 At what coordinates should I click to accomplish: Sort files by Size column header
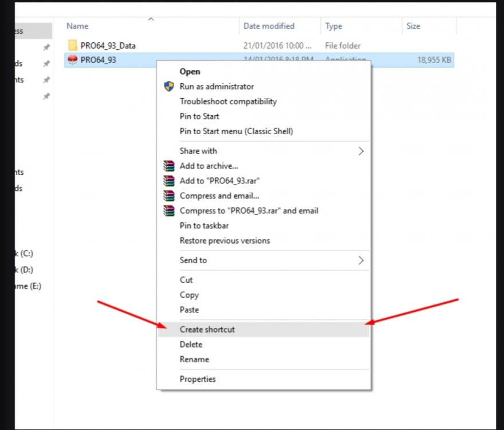tap(413, 26)
